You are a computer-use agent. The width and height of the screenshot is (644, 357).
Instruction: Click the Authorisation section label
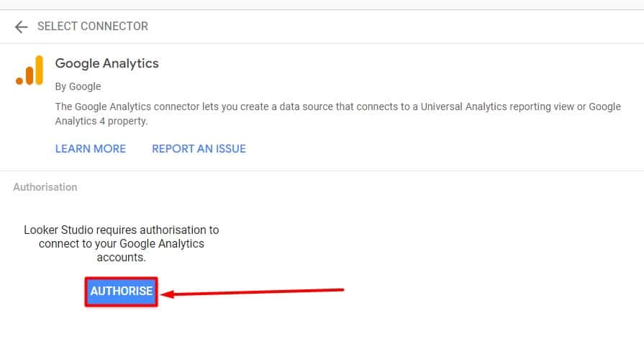click(45, 187)
